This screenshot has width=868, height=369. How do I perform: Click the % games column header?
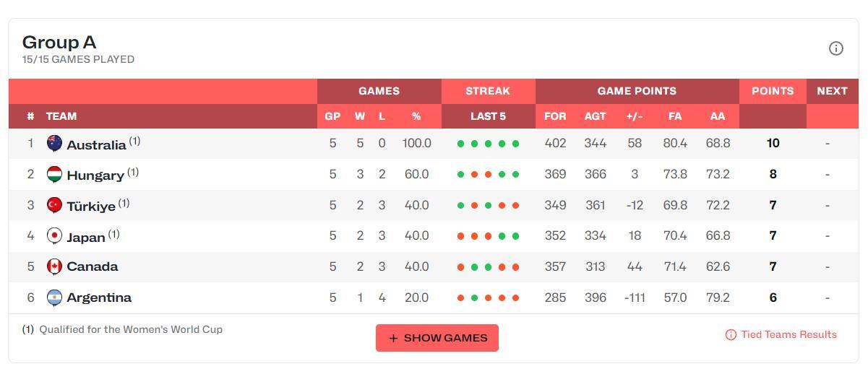[416, 116]
